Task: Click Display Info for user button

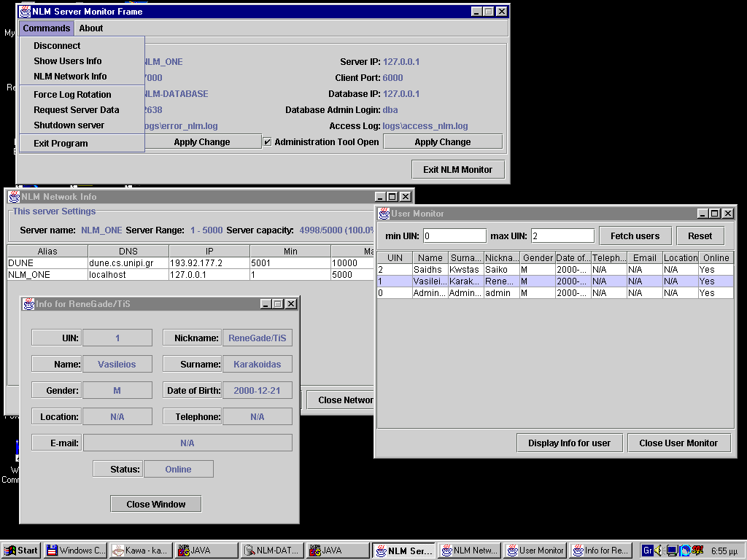Action: (569, 443)
